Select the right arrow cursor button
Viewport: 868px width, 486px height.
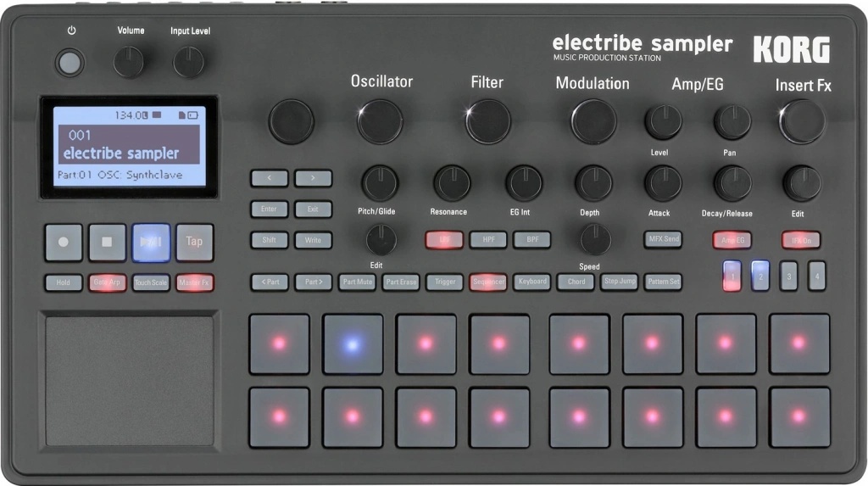314,178
